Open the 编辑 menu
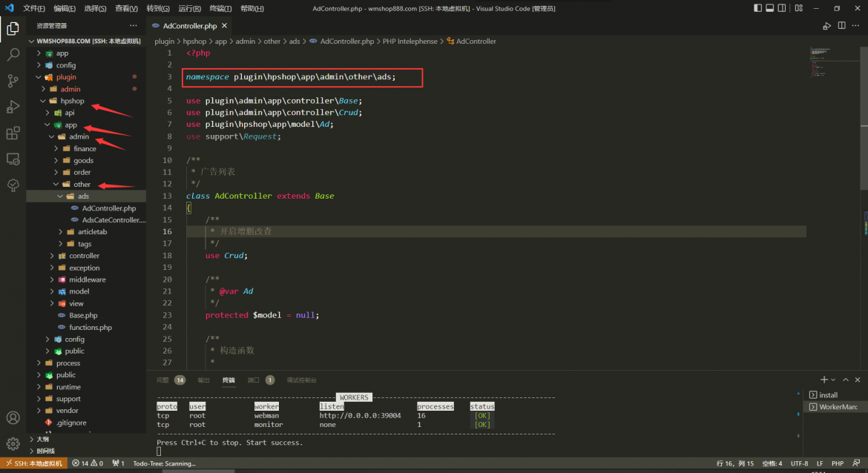This screenshot has height=473, width=868. tap(65, 8)
